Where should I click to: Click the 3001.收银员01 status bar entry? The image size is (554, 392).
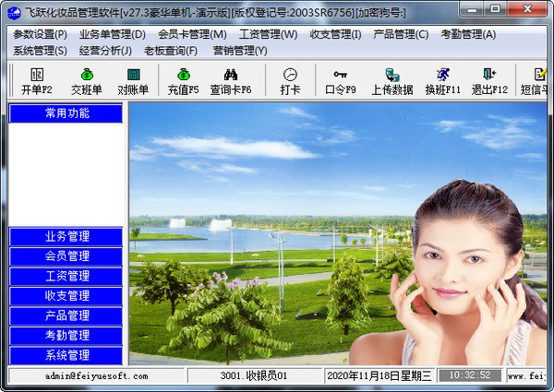point(255,376)
